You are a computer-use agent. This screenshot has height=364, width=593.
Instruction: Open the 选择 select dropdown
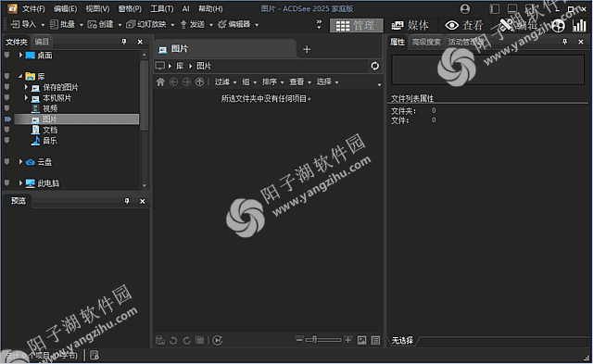[x=327, y=82]
